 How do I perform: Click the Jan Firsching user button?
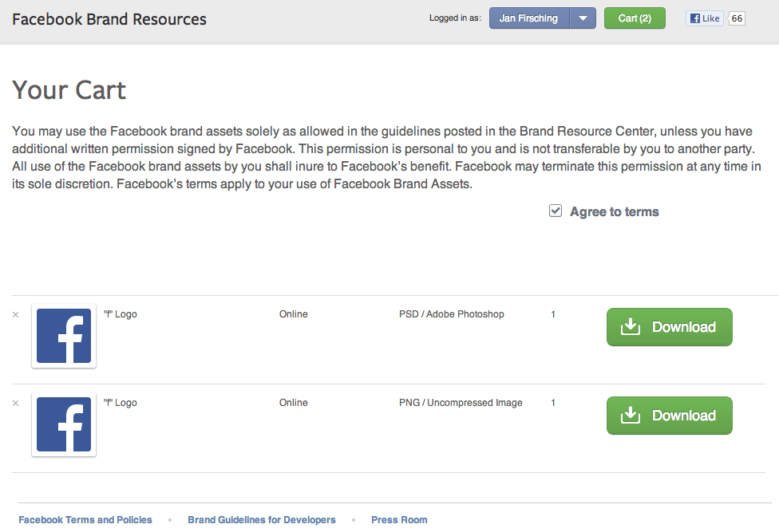tap(530, 18)
